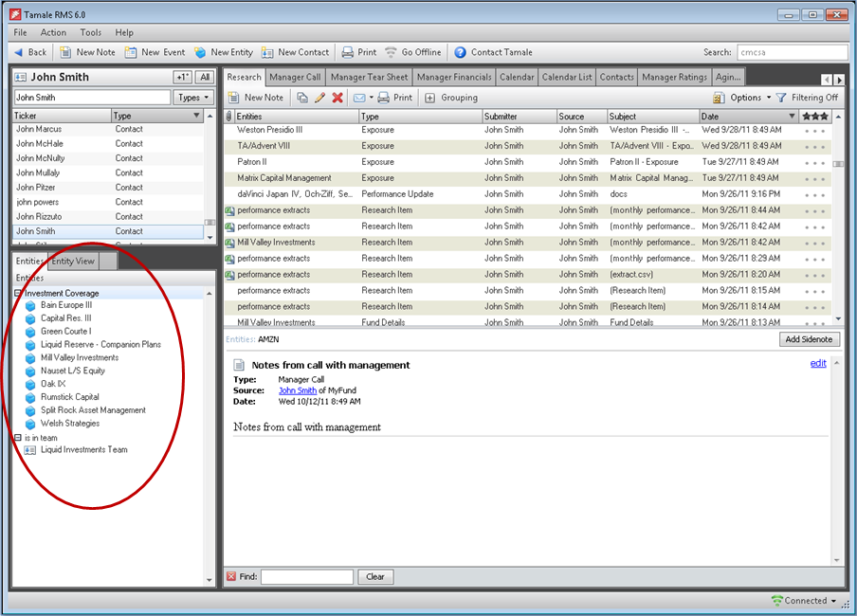Go back using the Back arrow
The image size is (857, 616).
[x=30, y=52]
